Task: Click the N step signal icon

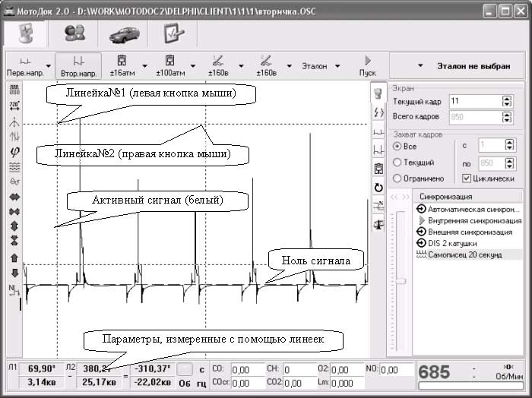Action: pyautogui.click(x=14, y=290)
